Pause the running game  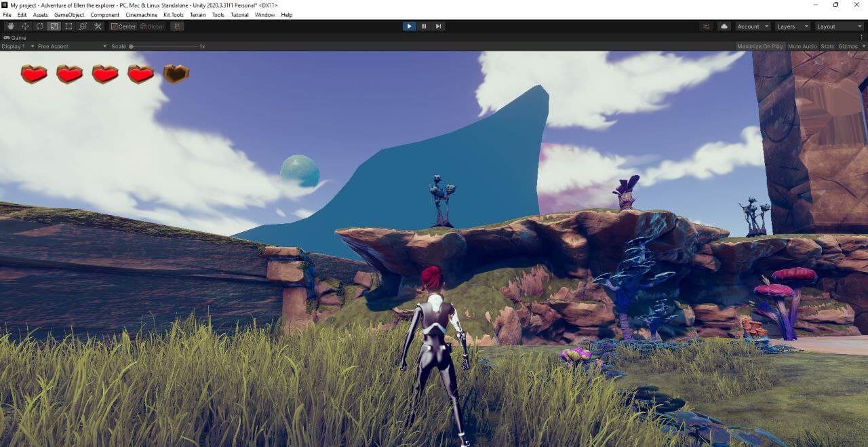(x=424, y=26)
